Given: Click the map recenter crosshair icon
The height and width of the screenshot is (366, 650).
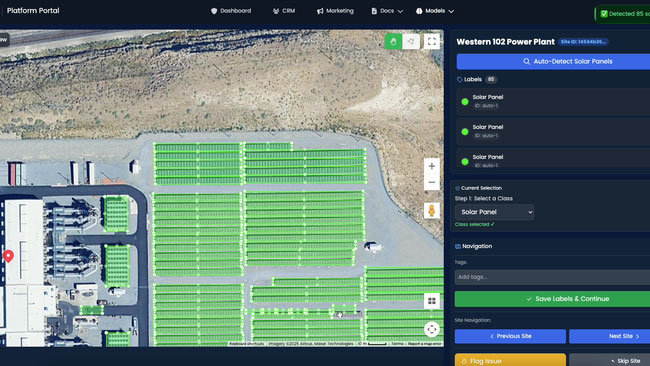Looking at the screenshot, I should pos(432,330).
